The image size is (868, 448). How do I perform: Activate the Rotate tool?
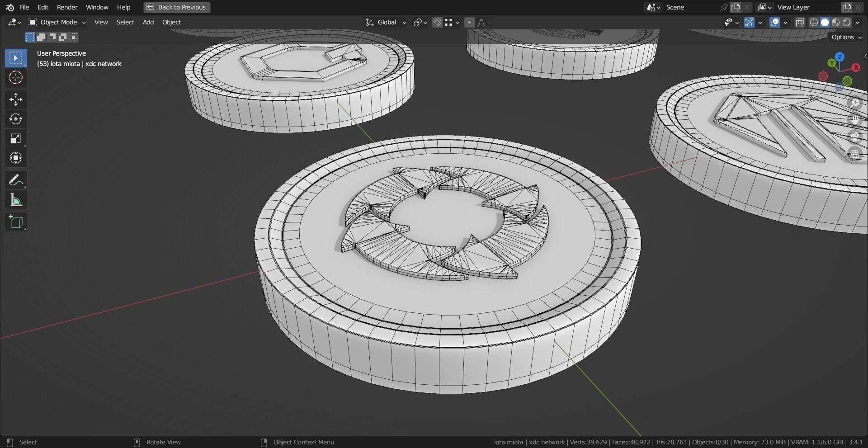[x=16, y=119]
